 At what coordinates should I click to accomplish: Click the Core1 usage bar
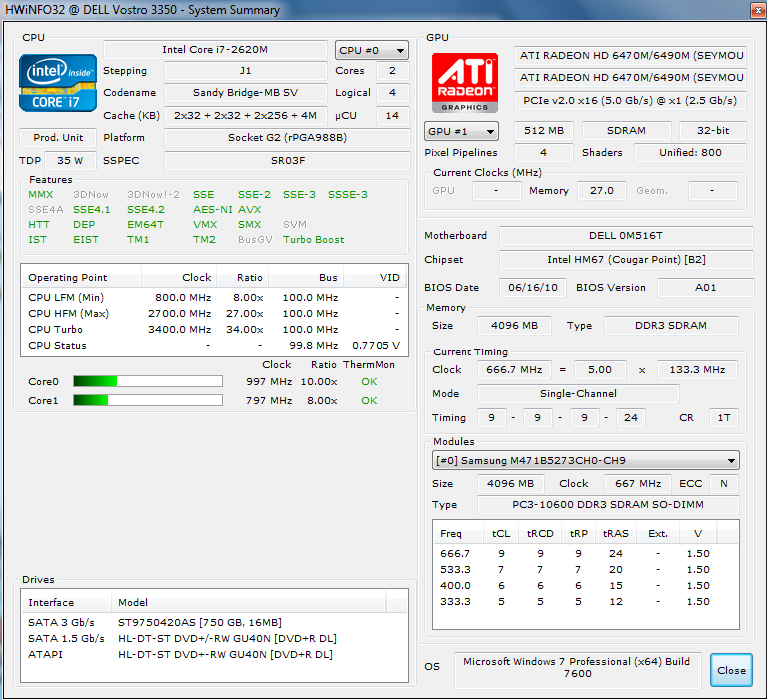click(x=148, y=400)
